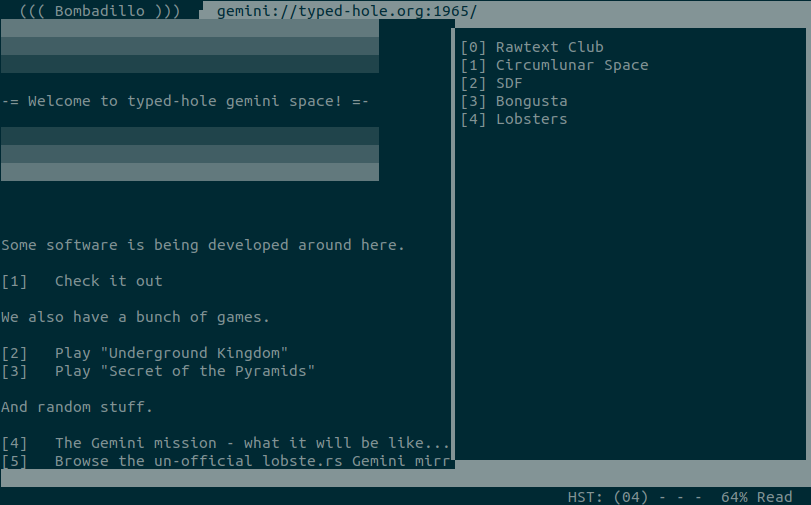Click the banner block below welcome heading
This screenshot has width=811, height=505.
(x=190, y=154)
